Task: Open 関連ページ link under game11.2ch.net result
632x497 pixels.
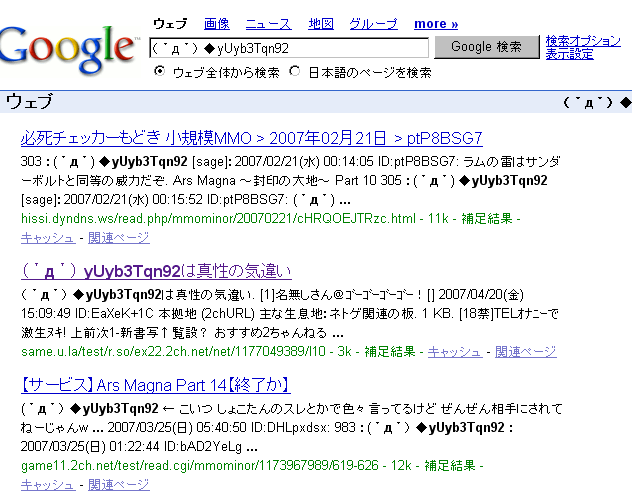Action: tap(118, 485)
